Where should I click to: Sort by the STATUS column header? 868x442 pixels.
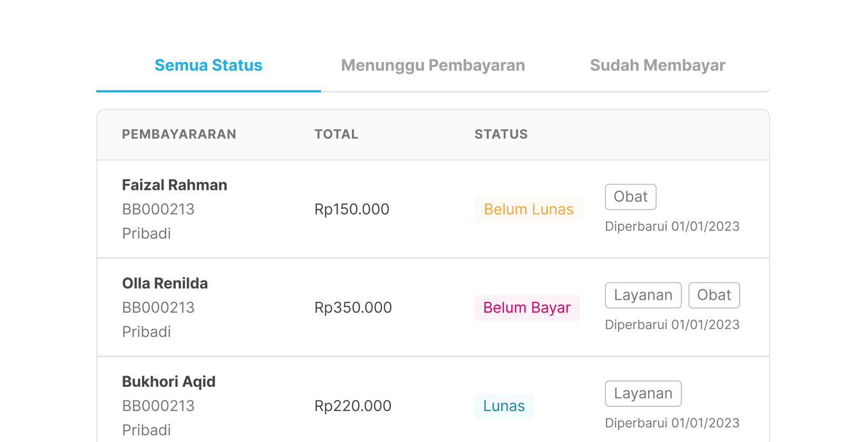tap(501, 134)
